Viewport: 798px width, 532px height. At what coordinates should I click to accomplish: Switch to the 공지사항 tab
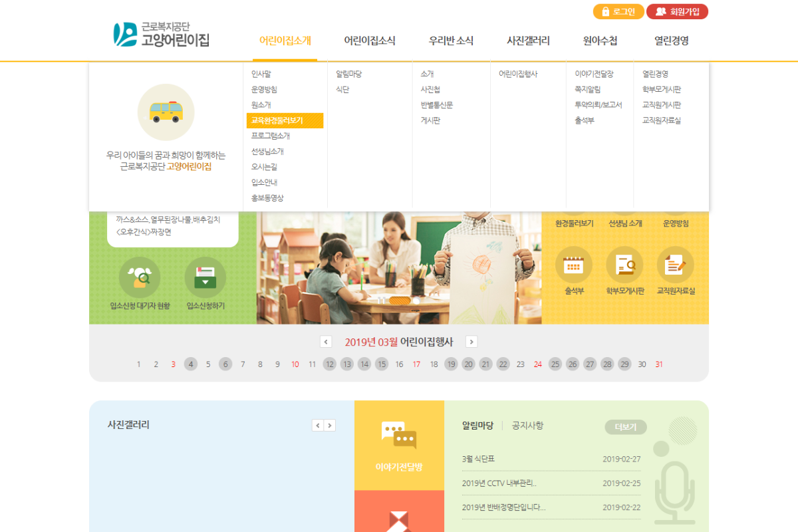click(x=527, y=426)
